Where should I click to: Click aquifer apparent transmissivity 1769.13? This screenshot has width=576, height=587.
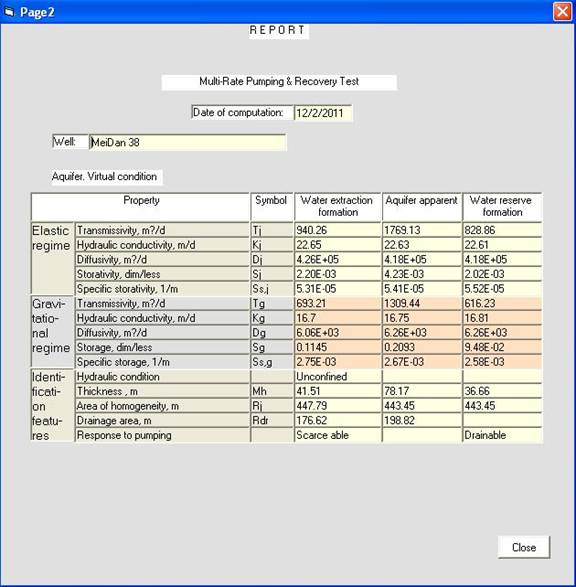(422, 230)
